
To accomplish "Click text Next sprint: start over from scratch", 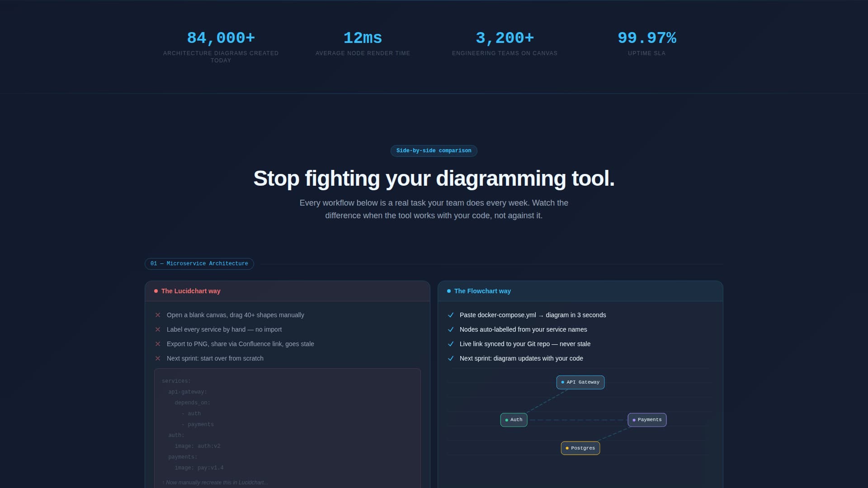I will tap(215, 358).
